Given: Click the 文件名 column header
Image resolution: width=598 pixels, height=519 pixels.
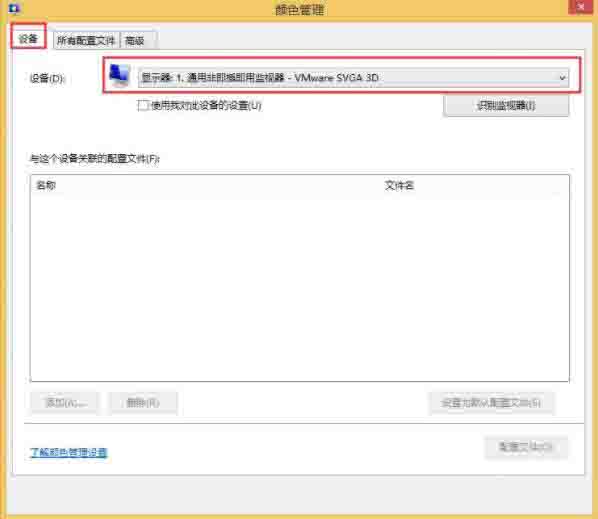Looking at the screenshot, I should click(399, 185).
